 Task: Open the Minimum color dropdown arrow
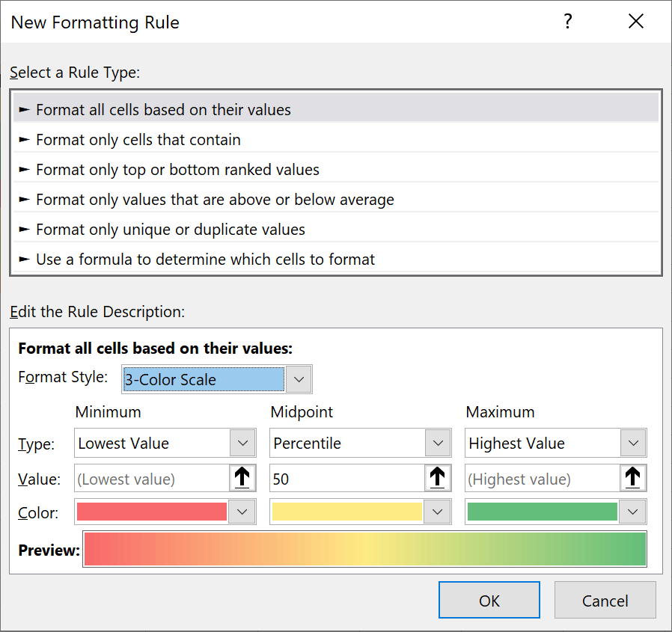pyautogui.click(x=242, y=512)
